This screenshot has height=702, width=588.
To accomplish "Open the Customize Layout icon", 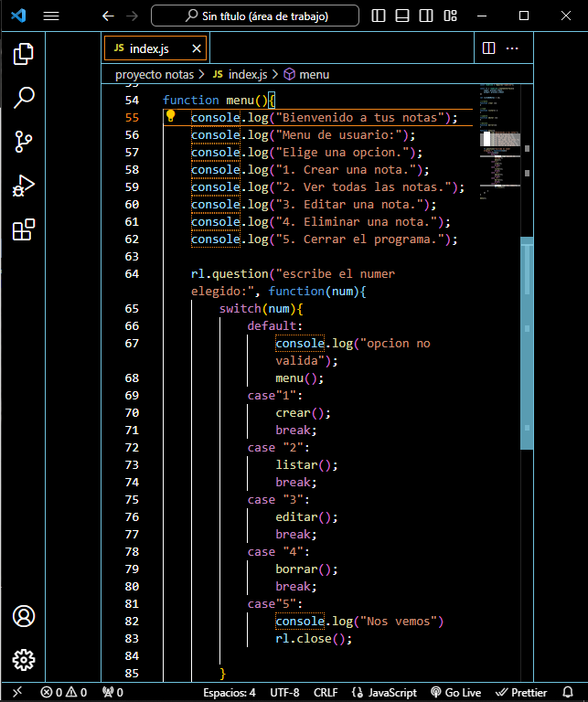I will pyautogui.click(x=450, y=16).
